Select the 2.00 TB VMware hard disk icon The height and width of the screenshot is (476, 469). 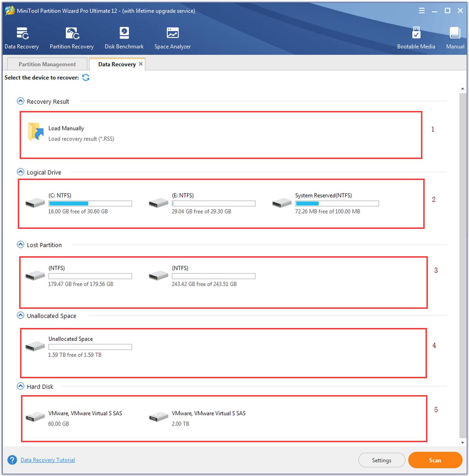[159, 417]
